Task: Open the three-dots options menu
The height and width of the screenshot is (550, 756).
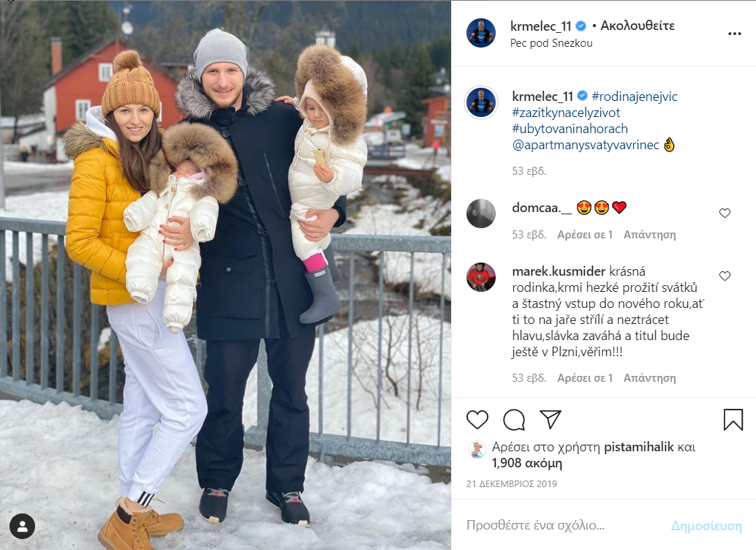Action: tap(734, 34)
